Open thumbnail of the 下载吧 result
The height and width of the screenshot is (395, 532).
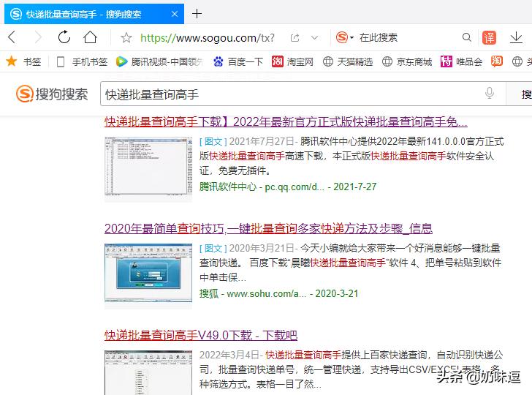pos(148,372)
